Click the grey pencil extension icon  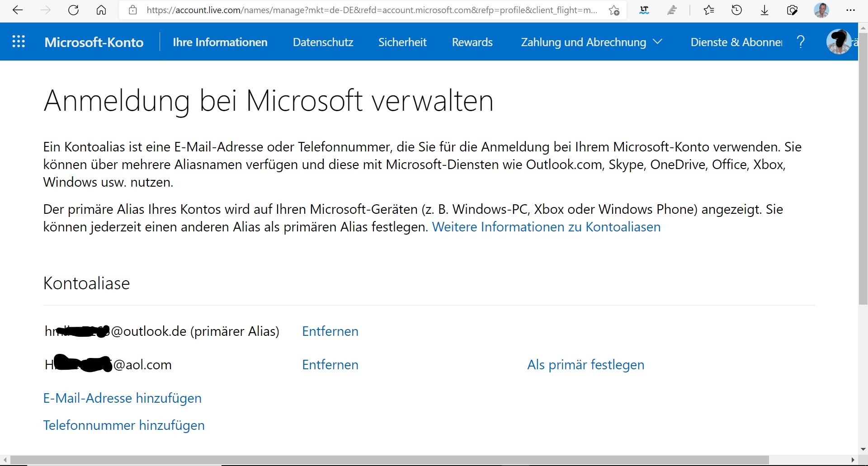coord(672,10)
